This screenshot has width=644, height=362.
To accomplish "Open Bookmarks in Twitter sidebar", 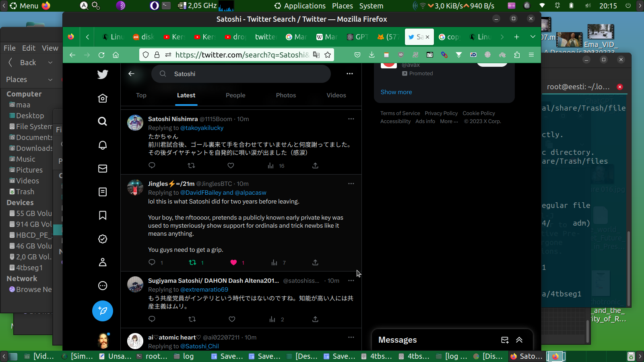I will 103,216.
